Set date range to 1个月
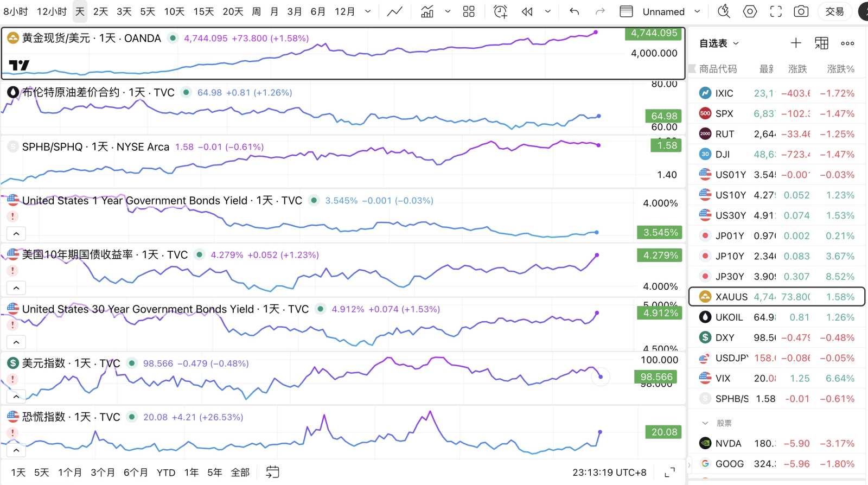This screenshot has height=485, width=868. pyautogui.click(x=70, y=473)
